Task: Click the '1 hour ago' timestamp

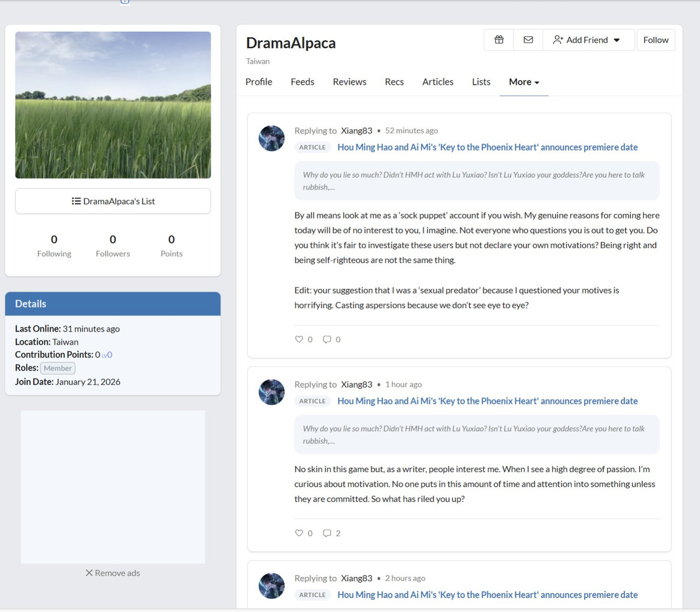Action: coord(403,384)
